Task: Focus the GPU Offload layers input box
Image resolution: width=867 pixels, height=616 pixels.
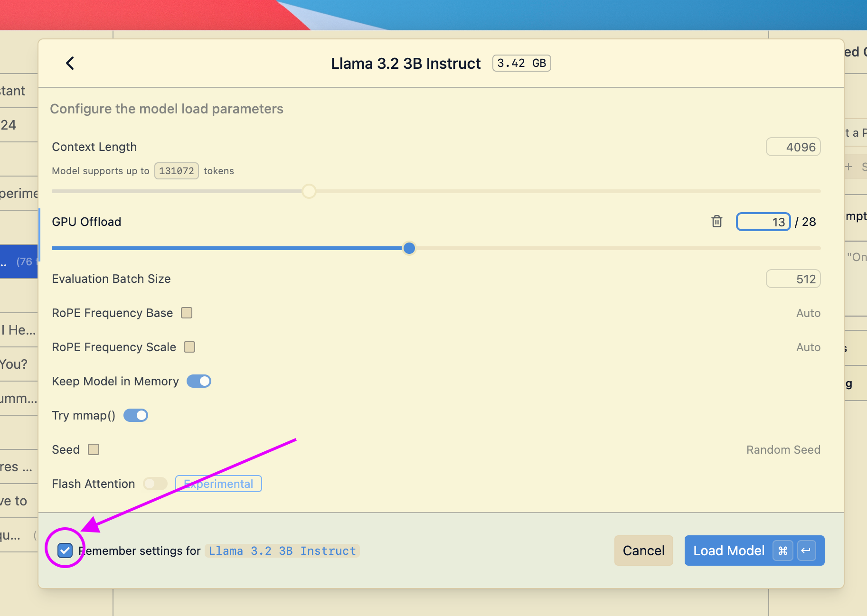Action: click(763, 222)
